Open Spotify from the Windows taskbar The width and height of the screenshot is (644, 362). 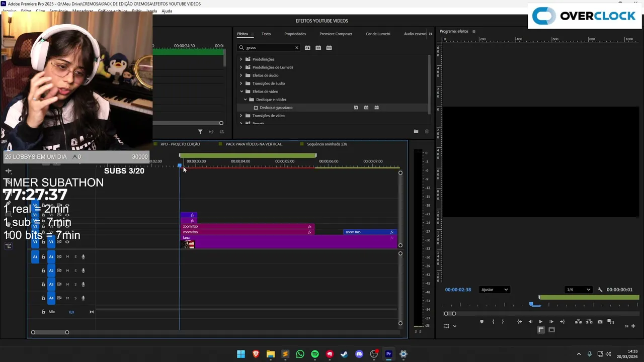[x=315, y=354]
